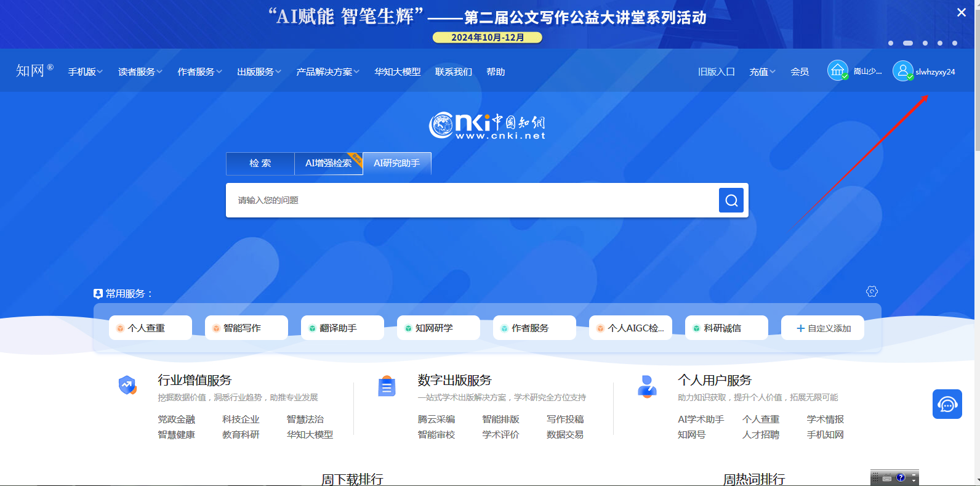The width and height of the screenshot is (980, 486).
Task: Open the 联系我们 navigation item
Action: (454, 72)
